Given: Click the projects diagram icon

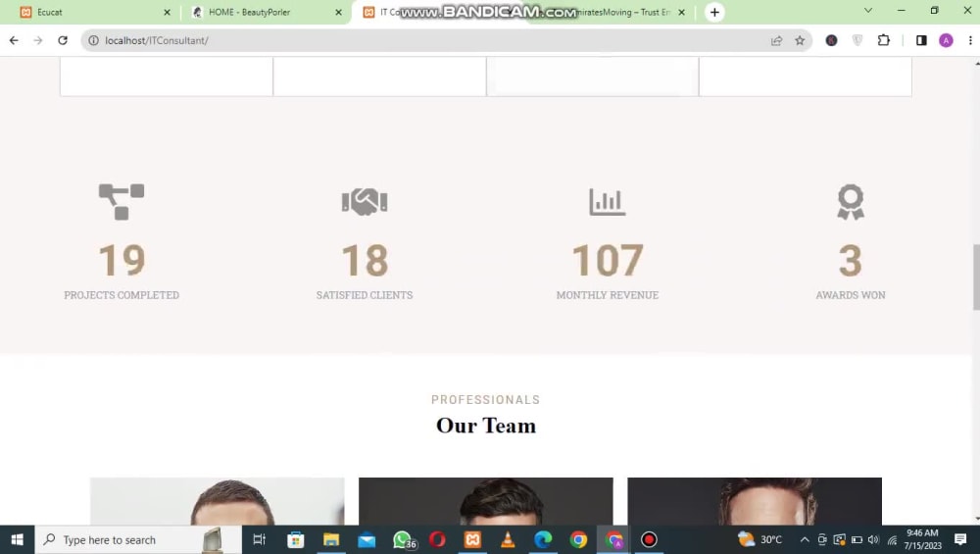Looking at the screenshot, I should coord(122,202).
